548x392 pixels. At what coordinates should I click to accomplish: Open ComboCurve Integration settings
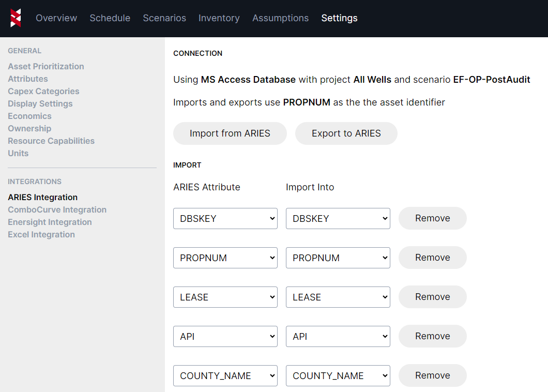(57, 209)
